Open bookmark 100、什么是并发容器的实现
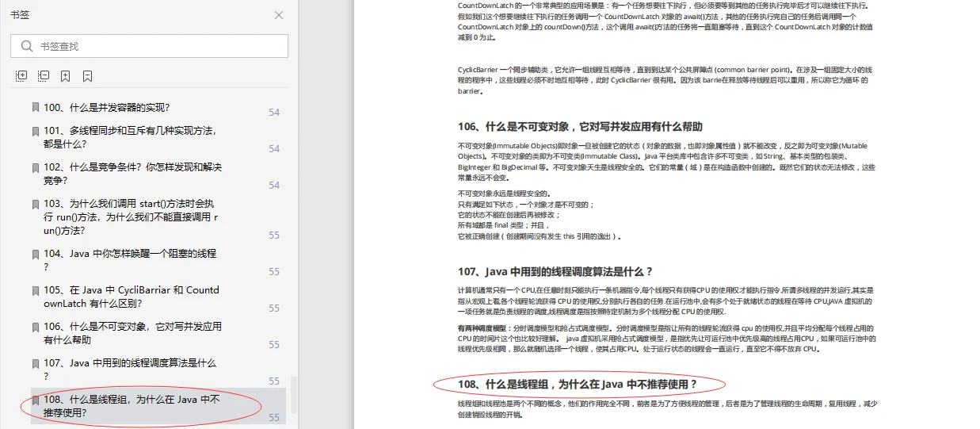Viewport: 980px width, 429px height. point(107,107)
